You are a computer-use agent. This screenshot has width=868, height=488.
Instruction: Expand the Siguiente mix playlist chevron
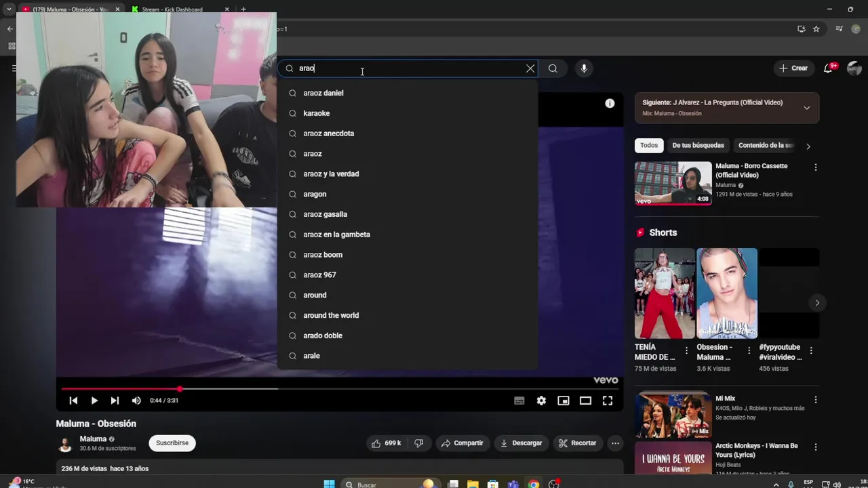pyautogui.click(x=806, y=108)
